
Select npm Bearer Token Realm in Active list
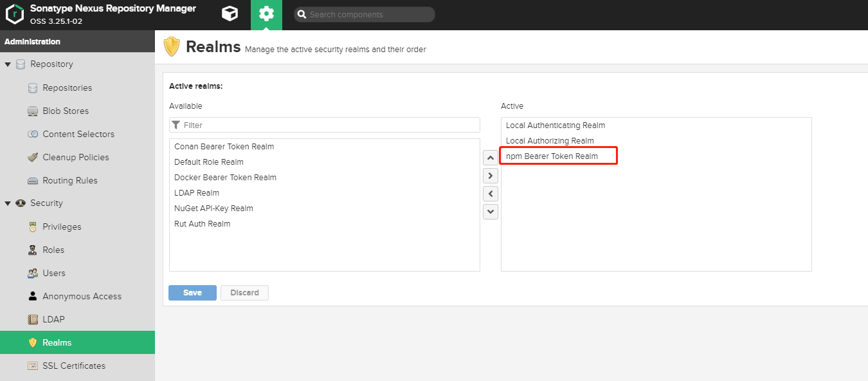552,156
